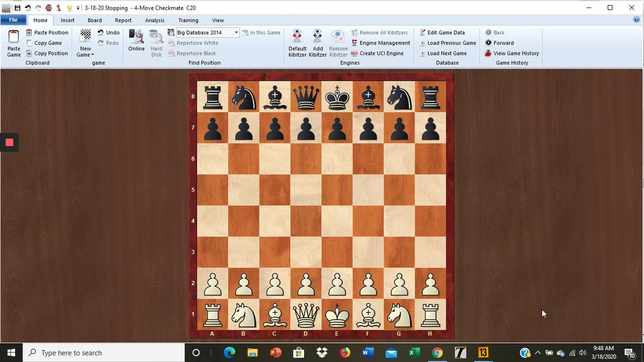Image resolution: width=644 pixels, height=362 pixels.
Task: Select the black queen on d8
Action: click(306, 97)
